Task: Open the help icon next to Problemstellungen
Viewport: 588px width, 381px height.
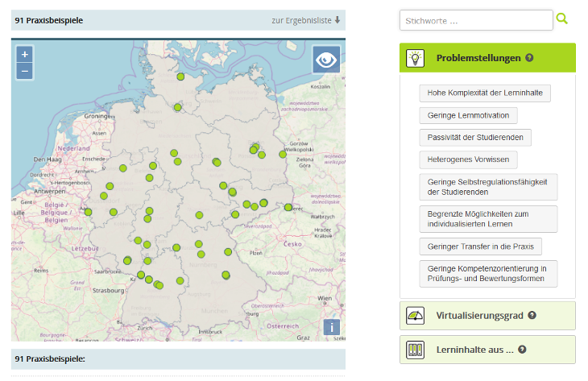Action: [x=529, y=58]
